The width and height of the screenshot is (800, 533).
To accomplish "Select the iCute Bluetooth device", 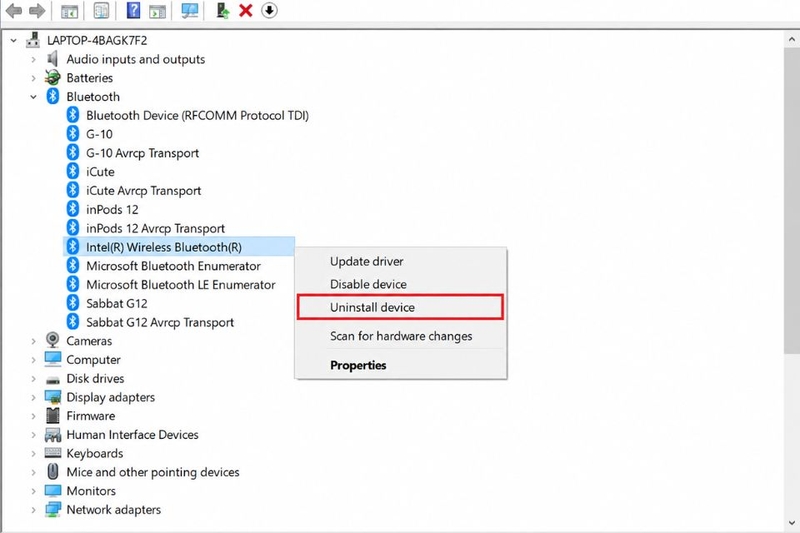I will [100, 172].
